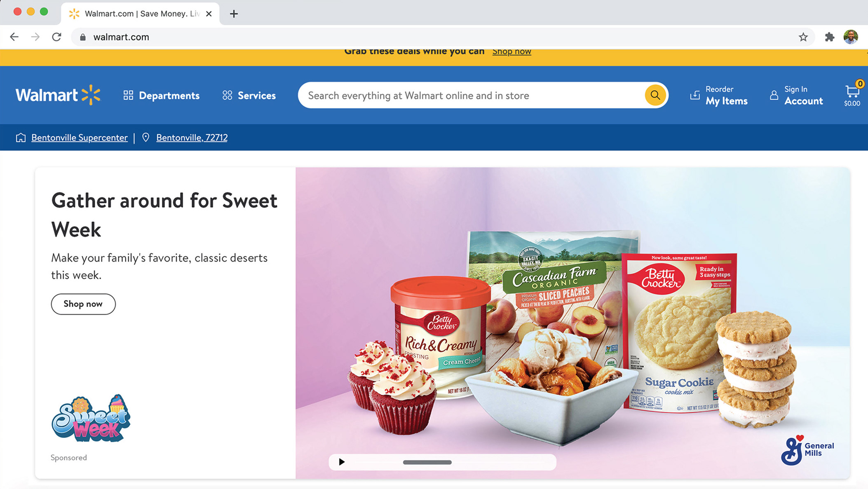The width and height of the screenshot is (868, 489).
Task: Bookmark this page with the star icon
Action: 803,37
